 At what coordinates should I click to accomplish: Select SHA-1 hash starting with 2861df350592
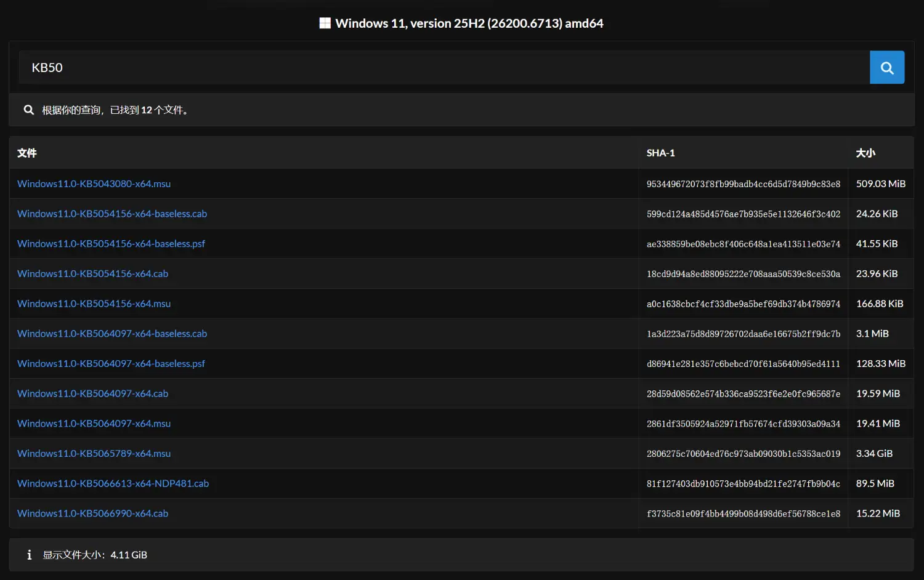click(x=744, y=424)
